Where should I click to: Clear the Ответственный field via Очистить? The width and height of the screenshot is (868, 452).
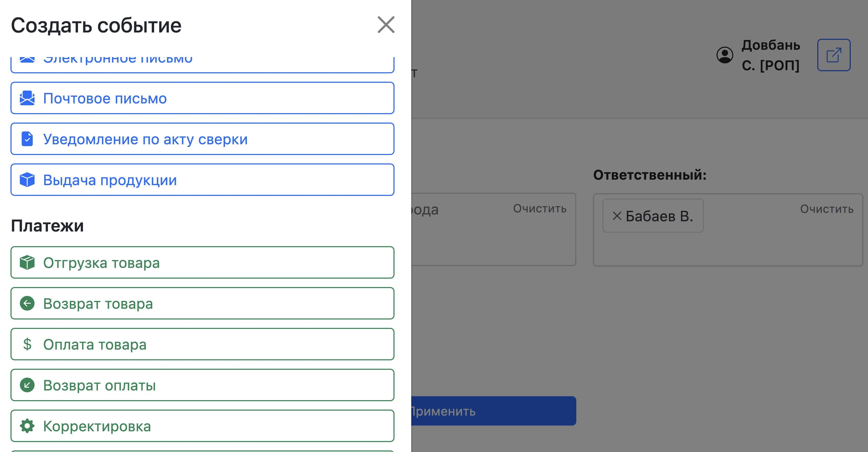pyautogui.click(x=827, y=209)
